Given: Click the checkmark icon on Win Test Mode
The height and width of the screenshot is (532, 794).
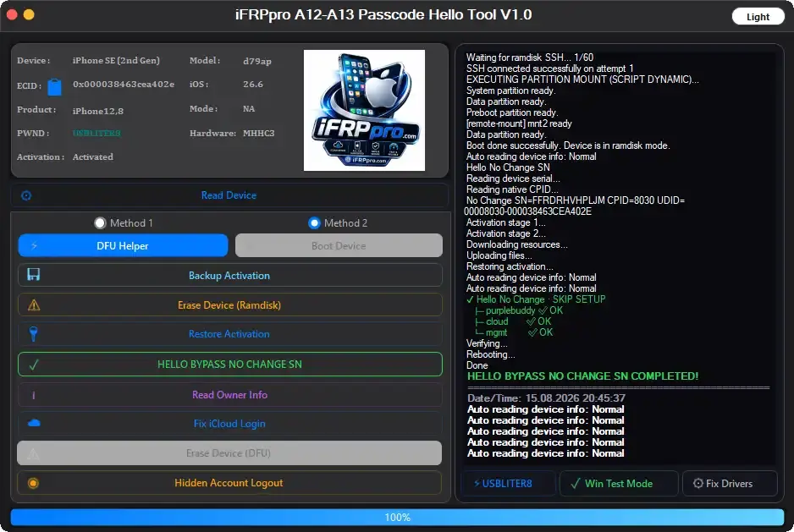Looking at the screenshot, I should pyautogui.click(x=575, y=484).
